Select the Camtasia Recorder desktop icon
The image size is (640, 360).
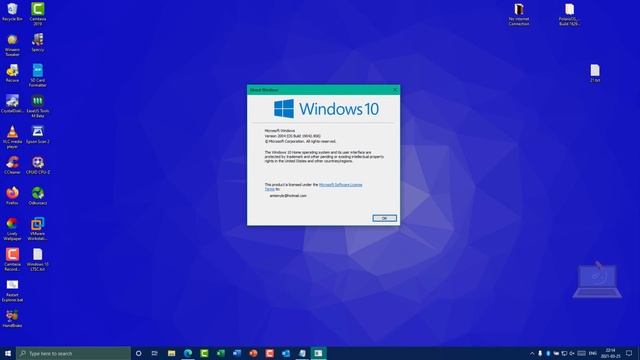[x=12, y=259]
